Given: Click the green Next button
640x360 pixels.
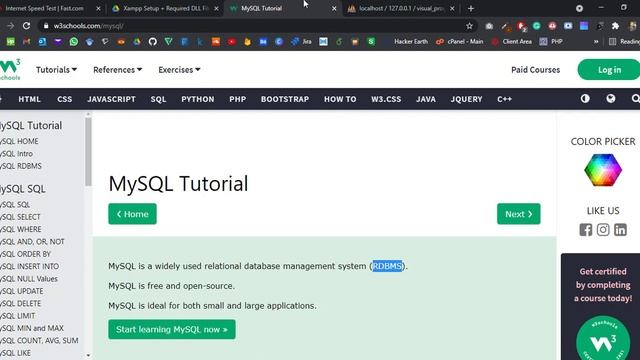Looking at the screenshot, I should [518, 214].
